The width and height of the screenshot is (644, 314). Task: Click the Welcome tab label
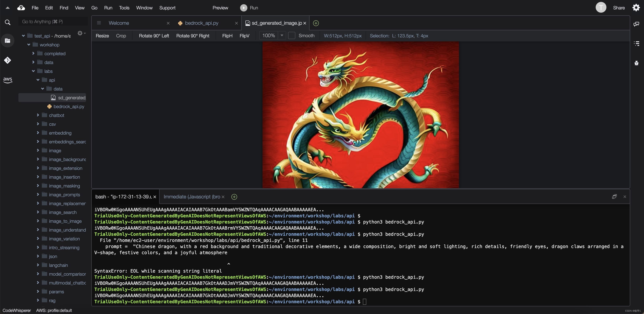point(119,23)
